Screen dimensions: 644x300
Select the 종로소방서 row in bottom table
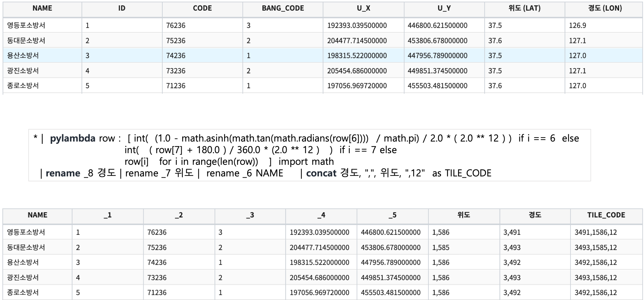[x=323, y=292]
